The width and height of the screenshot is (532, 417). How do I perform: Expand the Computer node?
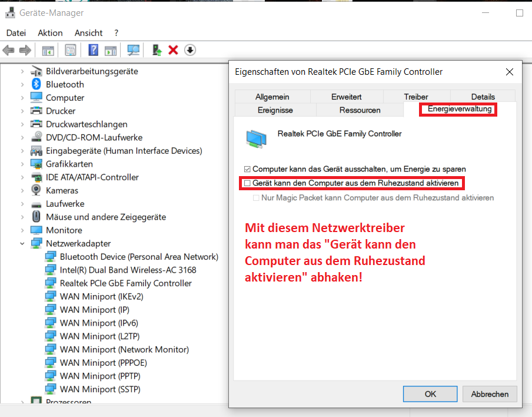pyautogui.click(x=22, y=98)
